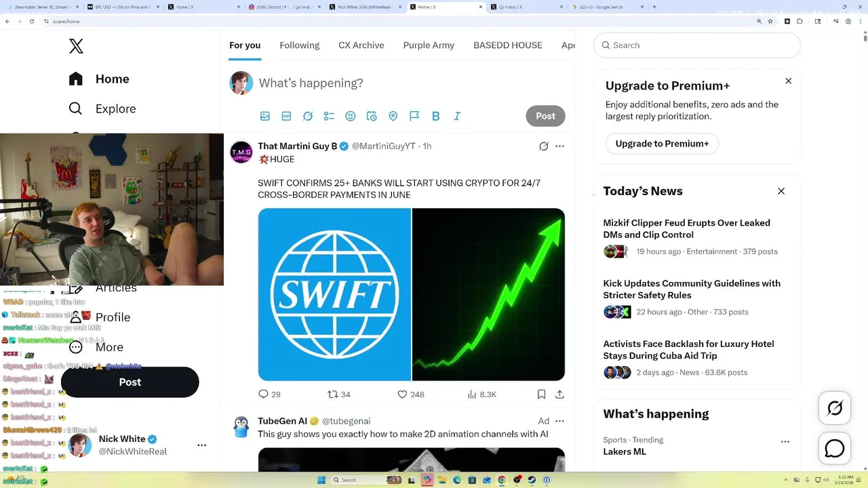Open the floating Grok button
This screenshot has height=488, width=868.
(835, 408)
